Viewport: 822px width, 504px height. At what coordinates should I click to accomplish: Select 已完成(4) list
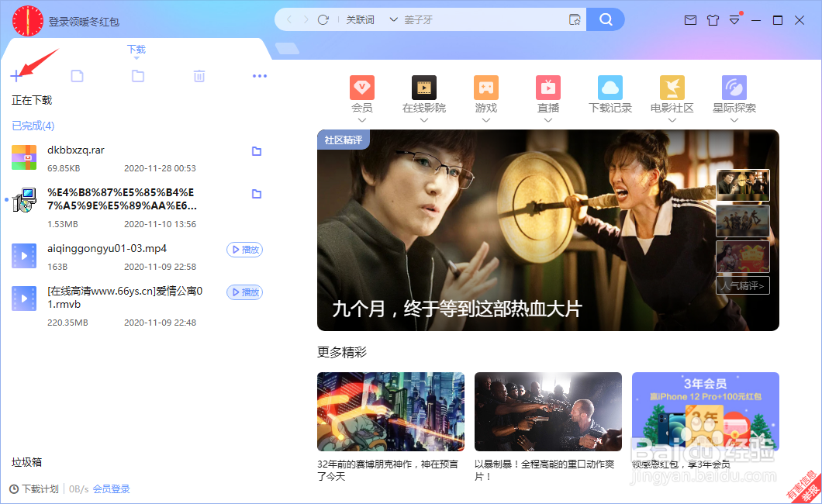coord(33,126)
